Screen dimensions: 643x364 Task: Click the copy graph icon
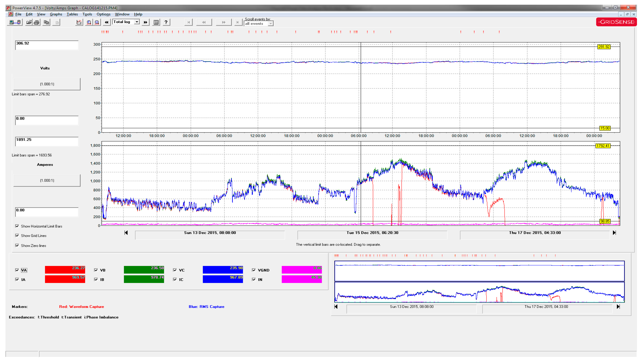[x=46, y=22]
